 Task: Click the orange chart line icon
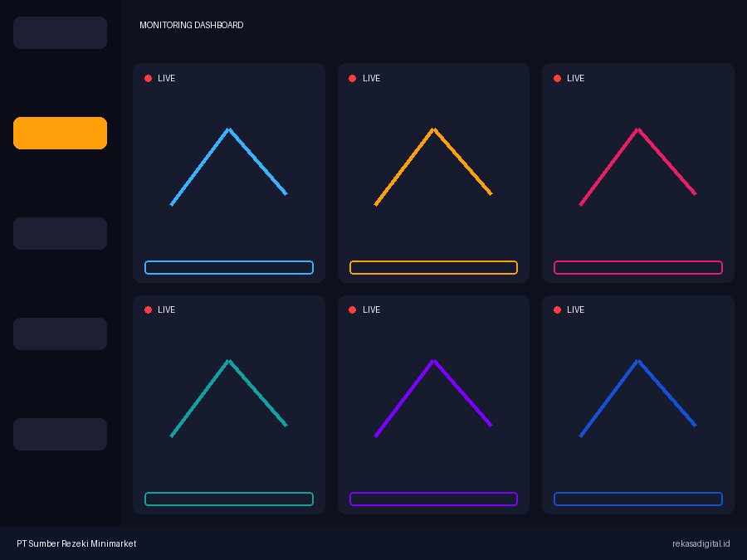coord(433,167)
